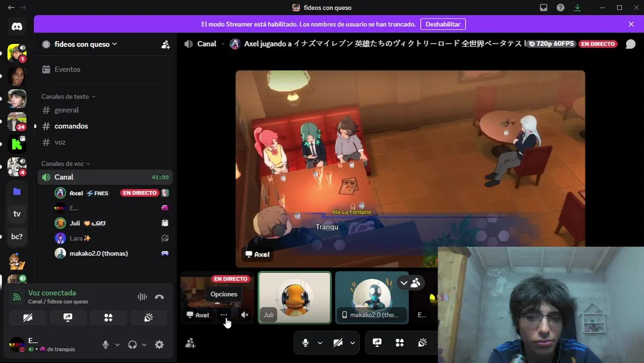The image size is (644, 363).
Task: Open camera options arrow in call bar
Action: (x=352, y=343)
